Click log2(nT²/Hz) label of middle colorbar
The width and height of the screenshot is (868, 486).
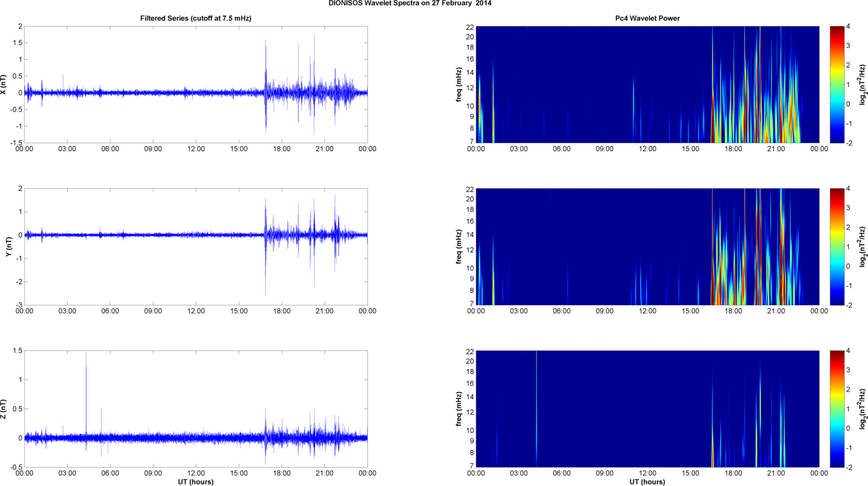(863, 246)
